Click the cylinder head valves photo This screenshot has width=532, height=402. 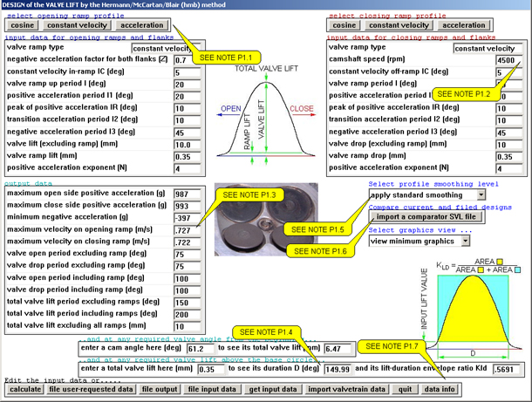tap(266, 220)
